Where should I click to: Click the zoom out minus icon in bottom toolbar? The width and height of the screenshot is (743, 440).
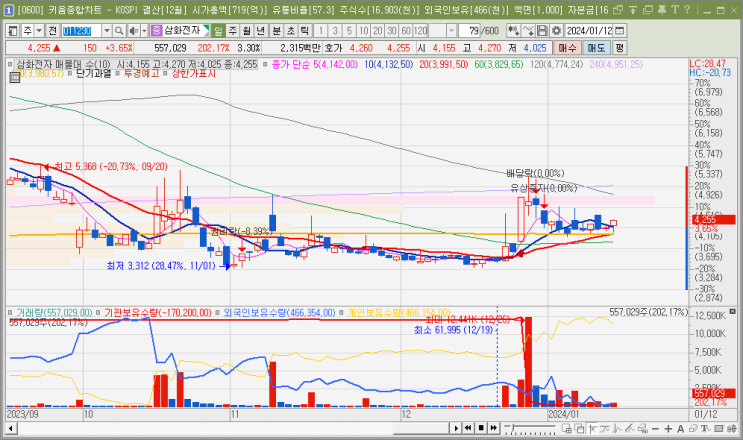tap(655, 429)
